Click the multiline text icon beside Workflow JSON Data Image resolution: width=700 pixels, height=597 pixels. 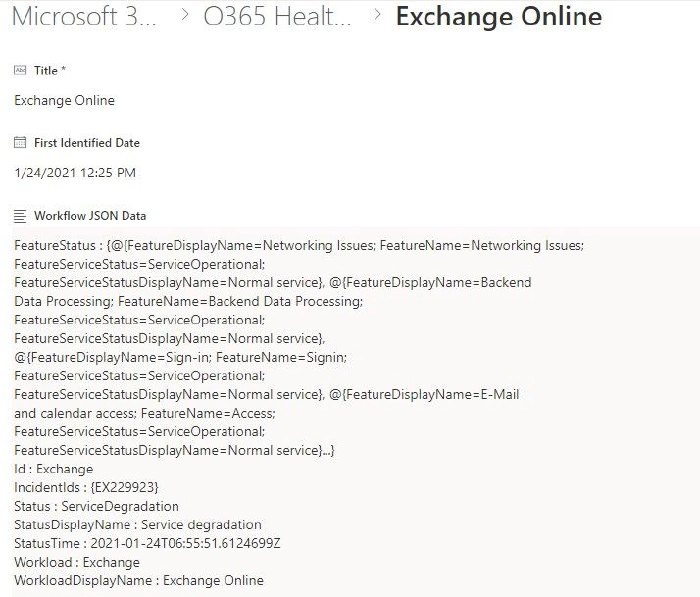click(x=20, y=215)
